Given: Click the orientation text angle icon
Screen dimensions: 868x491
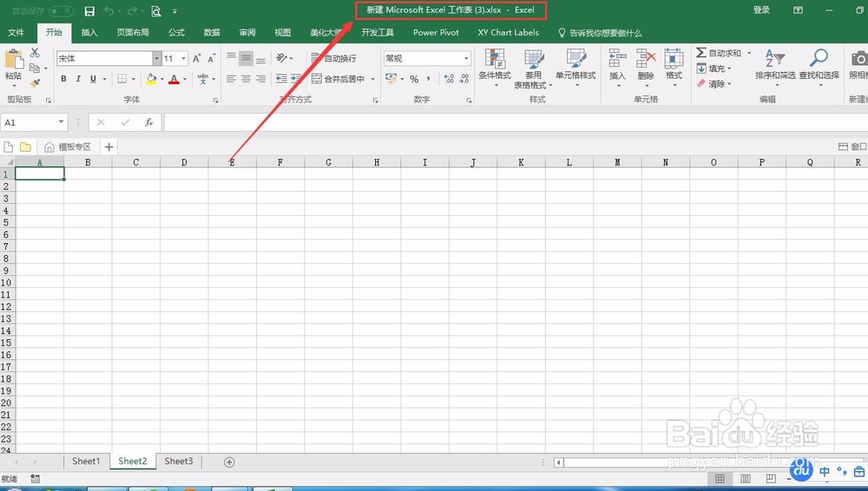Looking at the screenshot, I should coord(282,57).
